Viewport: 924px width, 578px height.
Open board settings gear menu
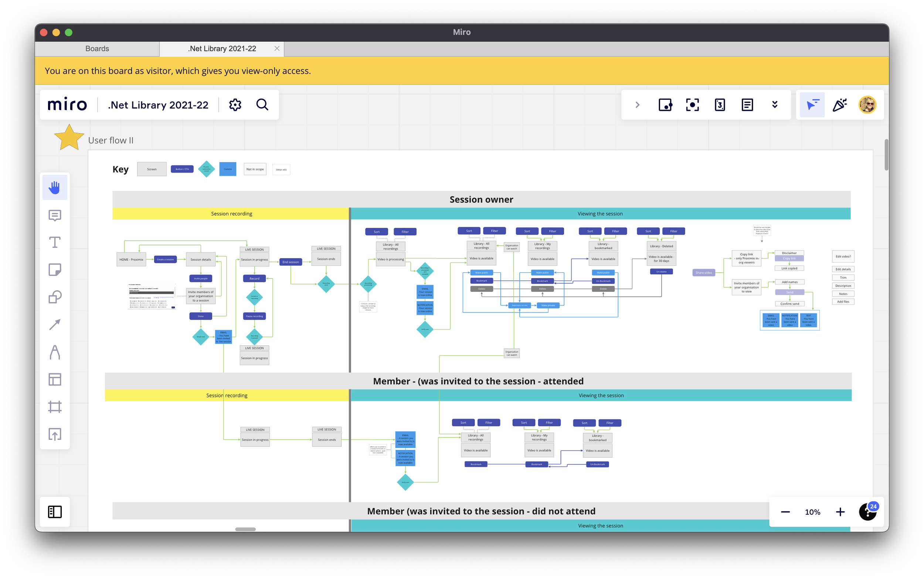235,105
